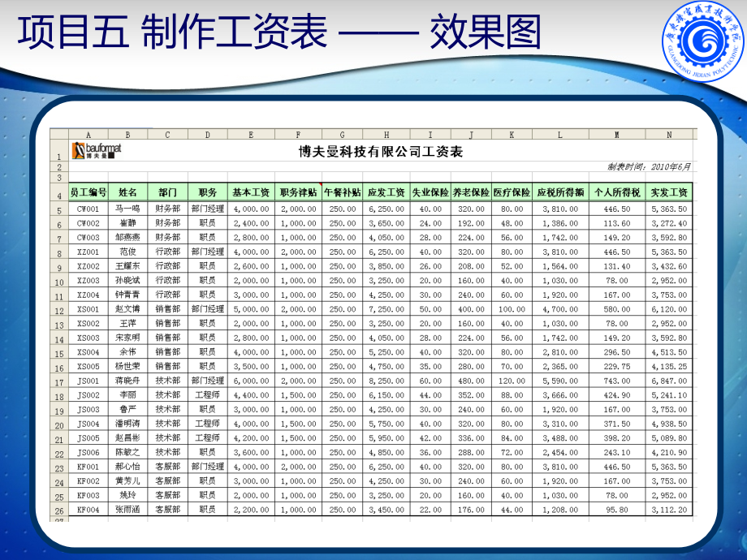Select column A header

pyautogui.click(x=89, y=135)
